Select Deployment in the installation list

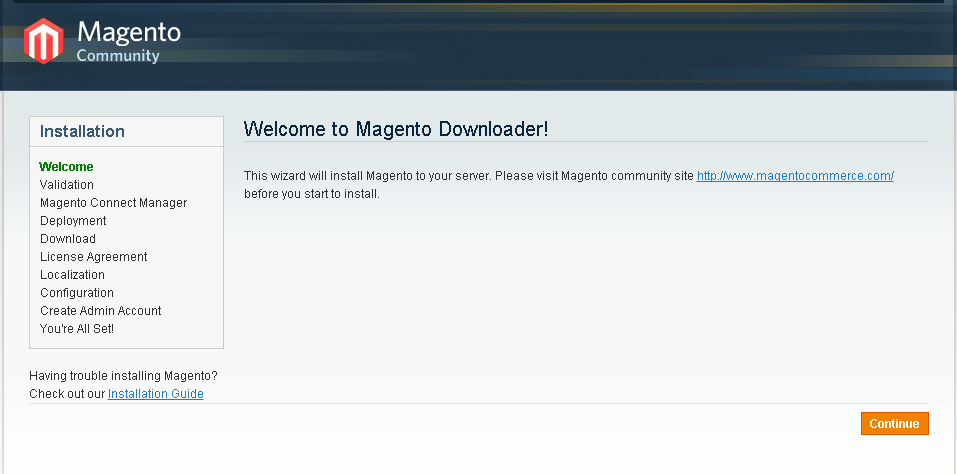point(73,221)
